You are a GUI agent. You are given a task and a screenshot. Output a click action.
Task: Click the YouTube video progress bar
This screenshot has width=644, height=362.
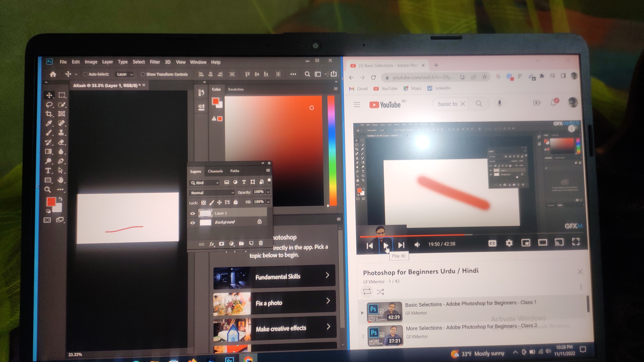[x=472, y=235]
